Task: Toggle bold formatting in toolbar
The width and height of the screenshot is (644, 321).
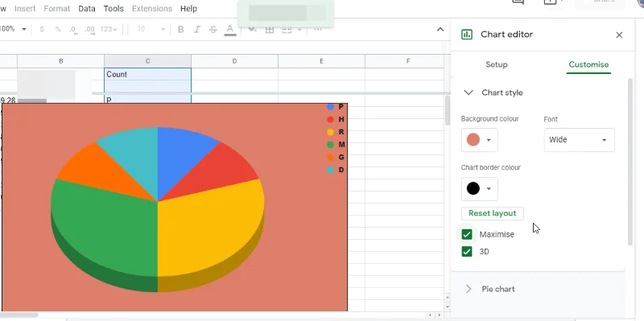Action: [180, 30]
